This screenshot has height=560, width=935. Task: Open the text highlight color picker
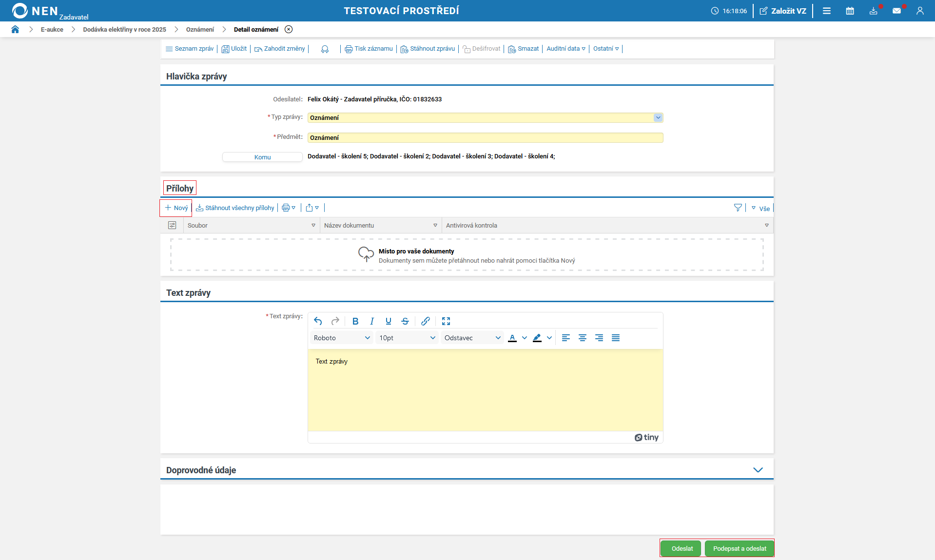pyautogui.click(x=549, y=338)
